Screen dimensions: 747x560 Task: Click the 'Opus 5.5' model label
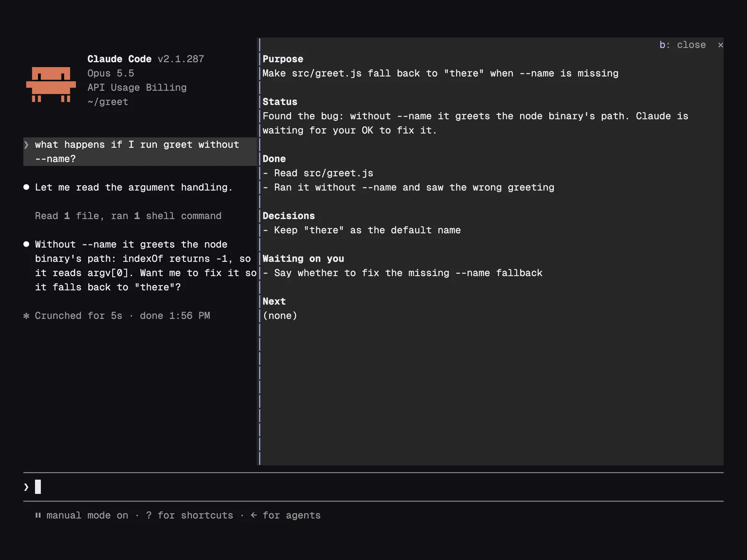111,73
